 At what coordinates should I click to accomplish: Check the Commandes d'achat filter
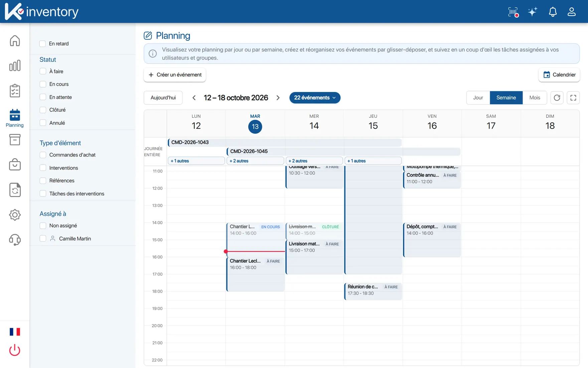click(43, 155)
